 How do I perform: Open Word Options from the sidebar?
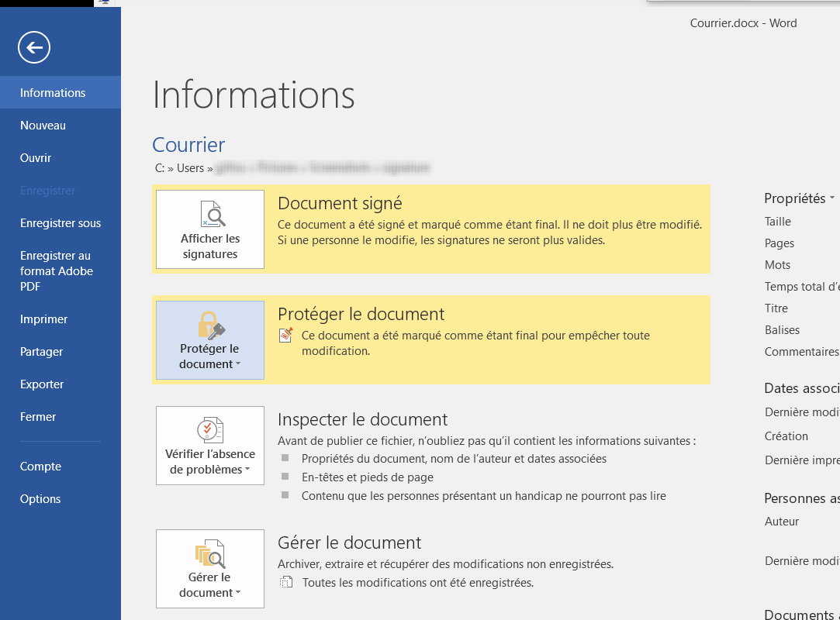click(40, 499)
